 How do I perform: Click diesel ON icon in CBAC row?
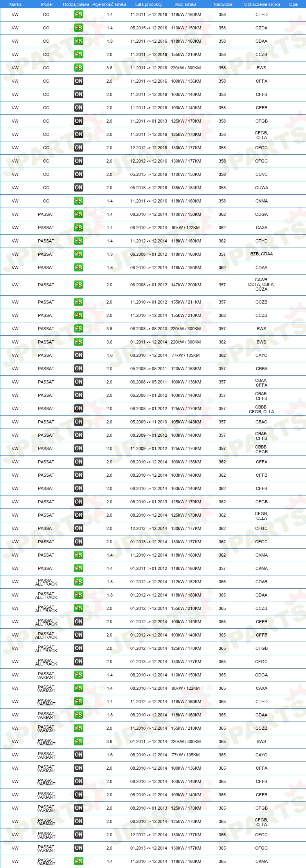click(79, 422)
